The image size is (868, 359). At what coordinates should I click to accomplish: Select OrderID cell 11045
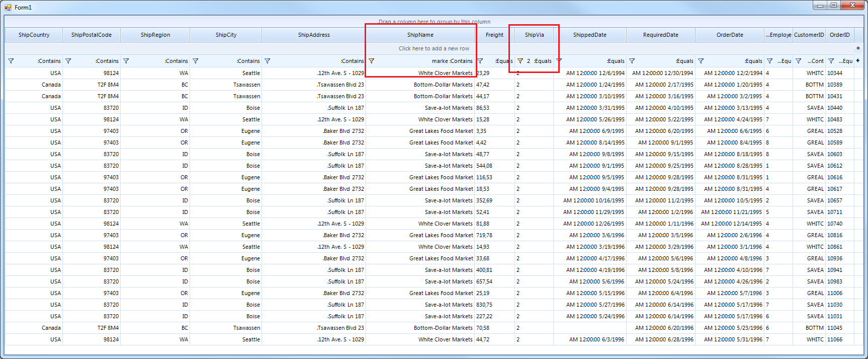[840, 328]
